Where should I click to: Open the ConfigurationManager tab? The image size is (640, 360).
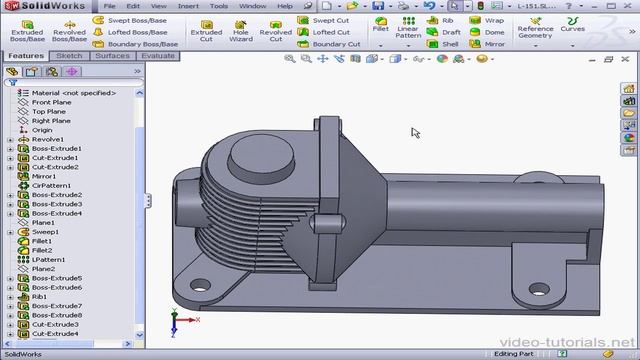click(52, 71)
